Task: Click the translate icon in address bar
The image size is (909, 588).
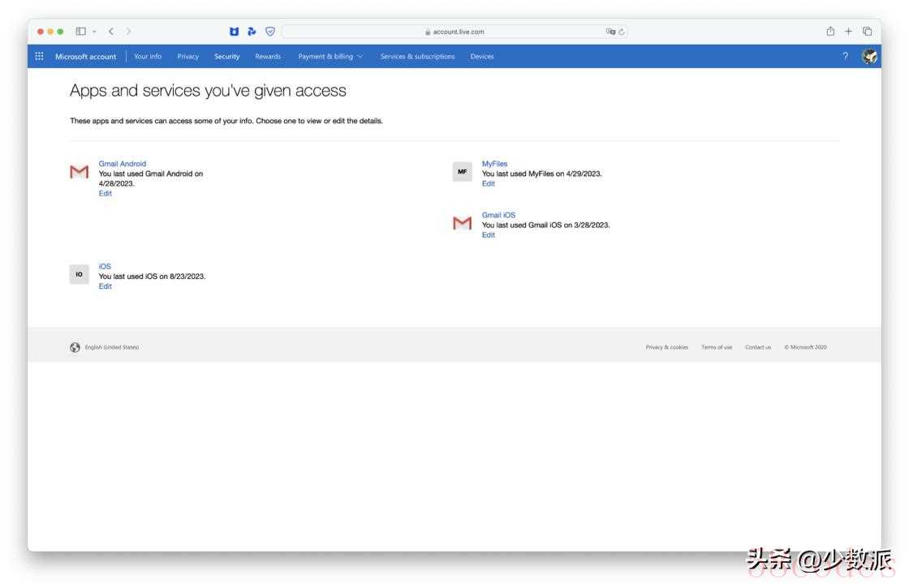Action: pyautogui.click(x=610, y=32)
